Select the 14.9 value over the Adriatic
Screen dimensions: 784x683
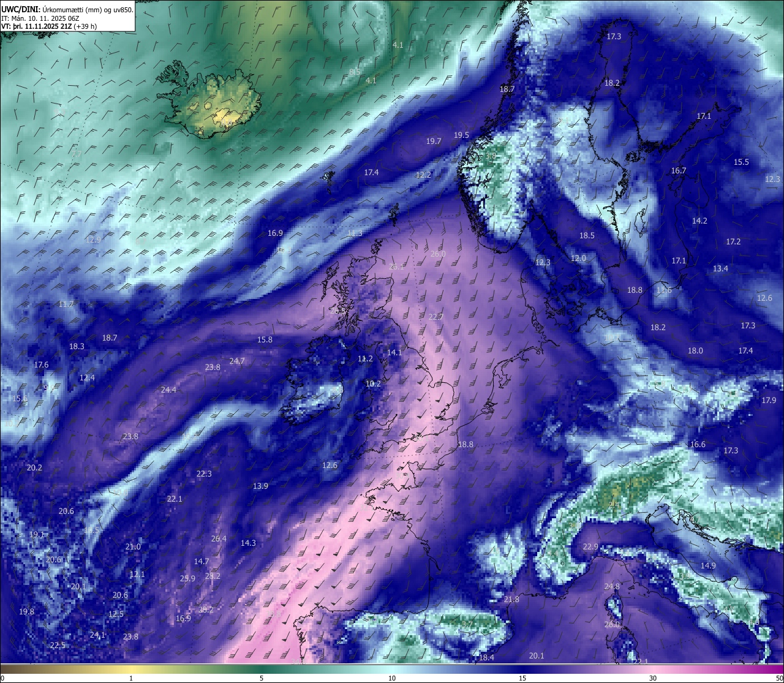point(708,565)
